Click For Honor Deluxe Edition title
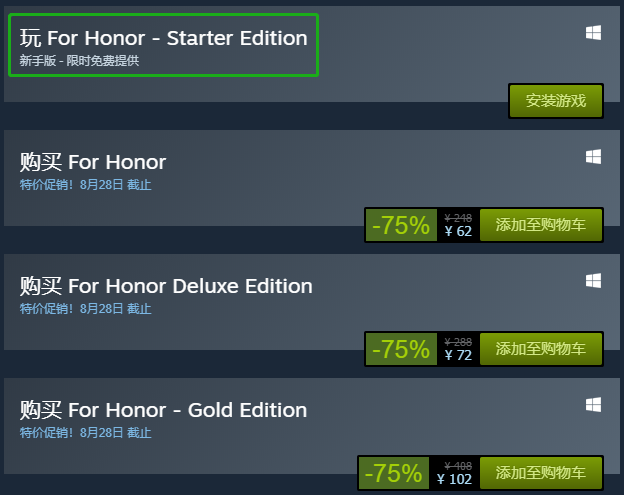 [x=166, y=286]
